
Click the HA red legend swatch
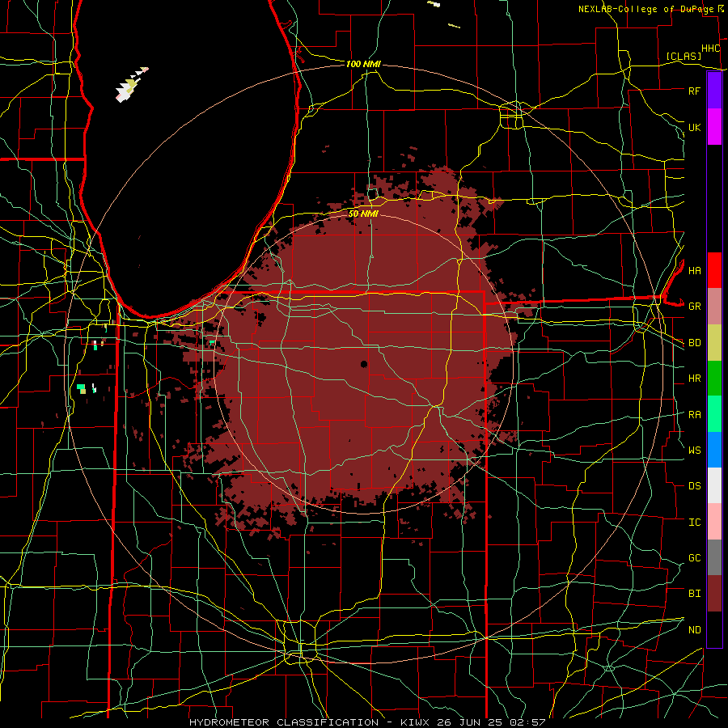pyautogui.click(x=714, y=270)
